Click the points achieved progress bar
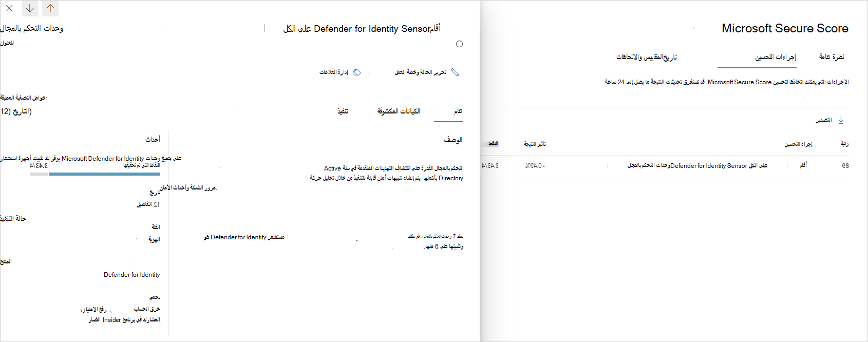 click(x=95, y=174)
